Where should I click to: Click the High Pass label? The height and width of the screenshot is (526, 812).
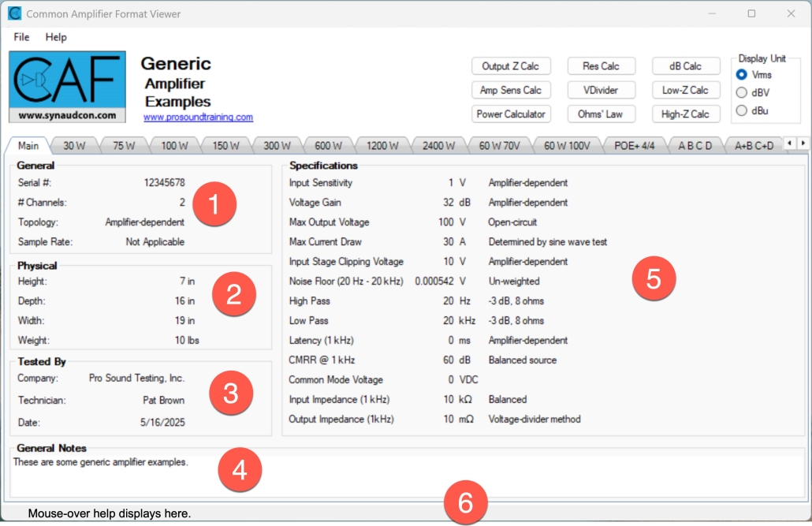point(309,301)
